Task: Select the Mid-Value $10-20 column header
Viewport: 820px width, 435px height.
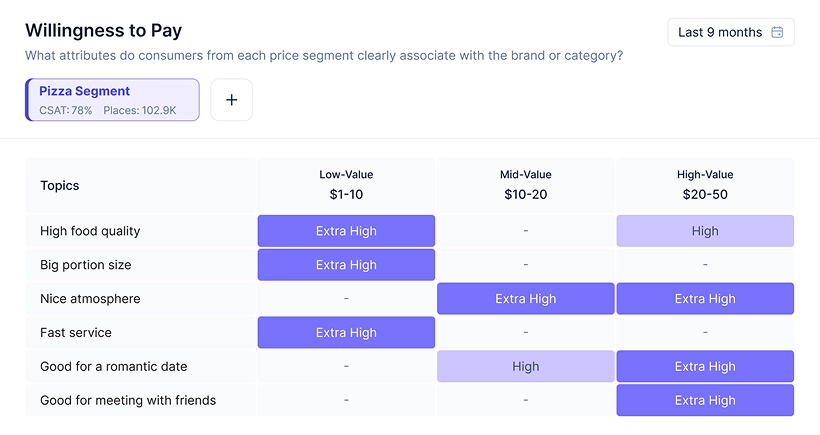Action: pos(525,185)
